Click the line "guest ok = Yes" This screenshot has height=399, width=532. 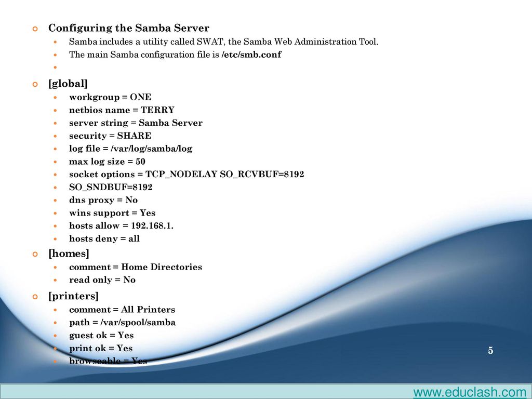pyautogui.click(x=101, y=336)
